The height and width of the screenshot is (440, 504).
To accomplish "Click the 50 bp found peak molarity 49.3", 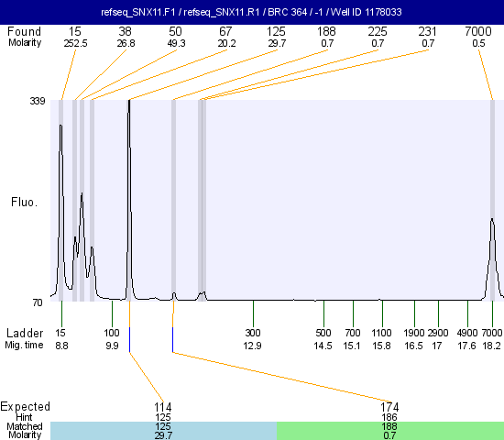I will click(x=176, y=43).
